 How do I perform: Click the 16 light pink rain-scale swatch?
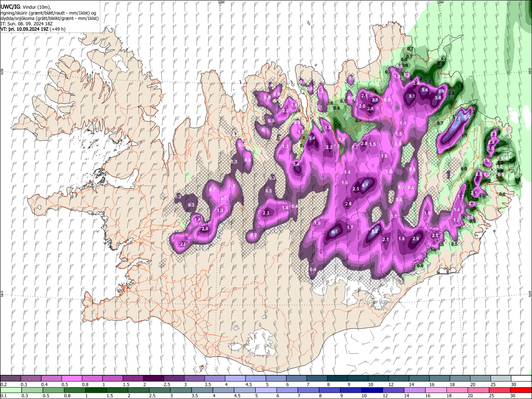coord(436,390)
